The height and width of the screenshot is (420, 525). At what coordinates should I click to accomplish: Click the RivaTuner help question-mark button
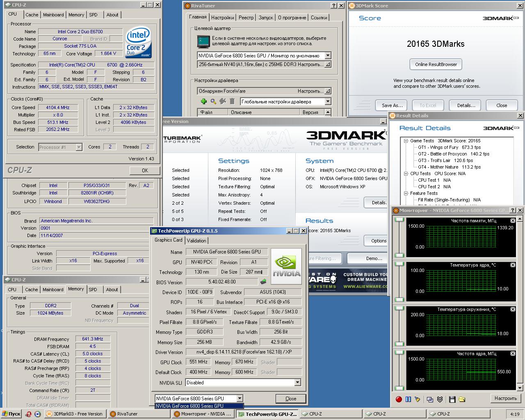click(334, 6)
